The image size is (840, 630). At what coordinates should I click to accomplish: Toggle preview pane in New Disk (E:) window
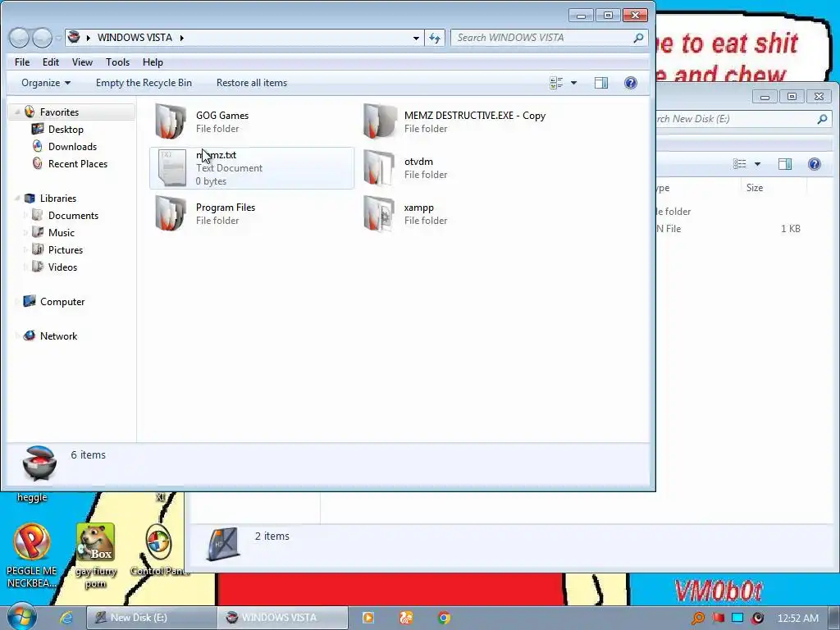[x=785, y=164]
